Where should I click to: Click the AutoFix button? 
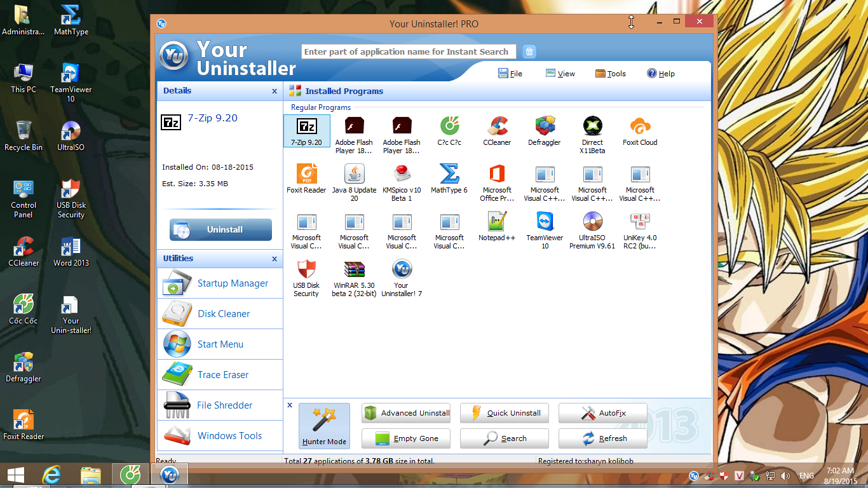point(603,413)
